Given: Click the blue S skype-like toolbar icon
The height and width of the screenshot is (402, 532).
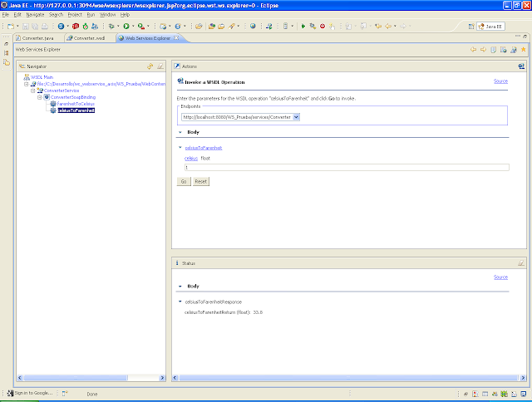Looking at the screenshot, I should pos(61,26).
